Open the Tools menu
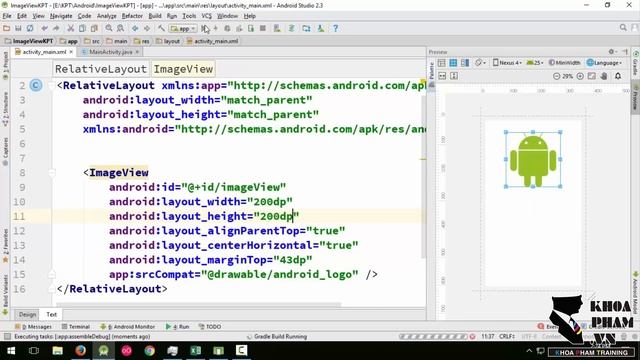Viewport: 640px width, 360px height. pos(189,16)
